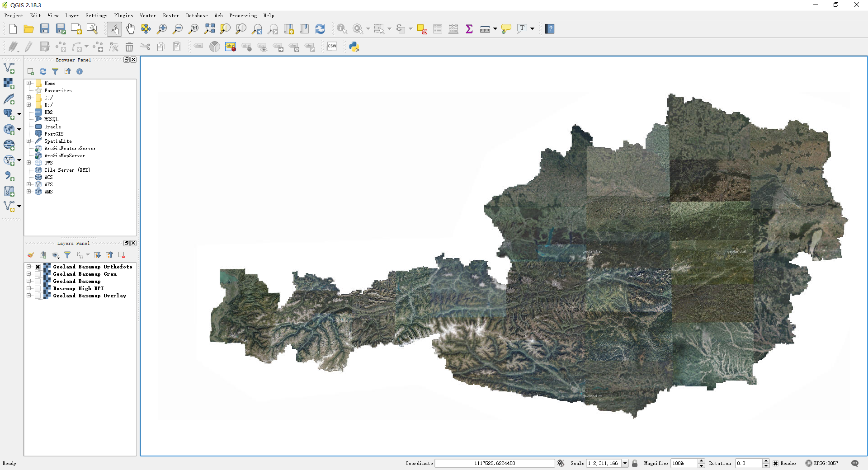This screenshot has width=868, height=470.
Task: Select the Pan Map hand tool
Action: click(130, 29)
